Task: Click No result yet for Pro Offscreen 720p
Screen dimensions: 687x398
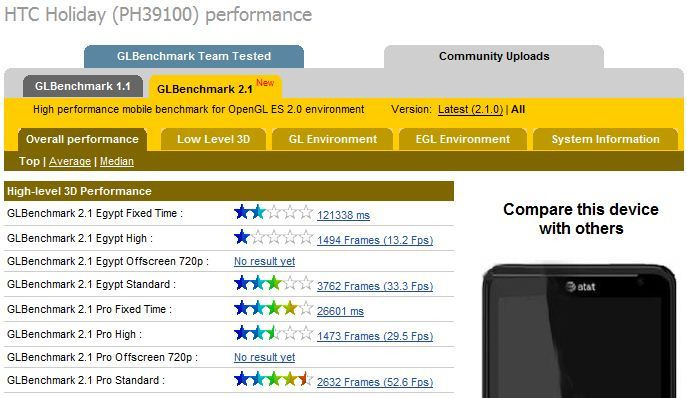Action: pyautogui.click(x=264, y=357)
